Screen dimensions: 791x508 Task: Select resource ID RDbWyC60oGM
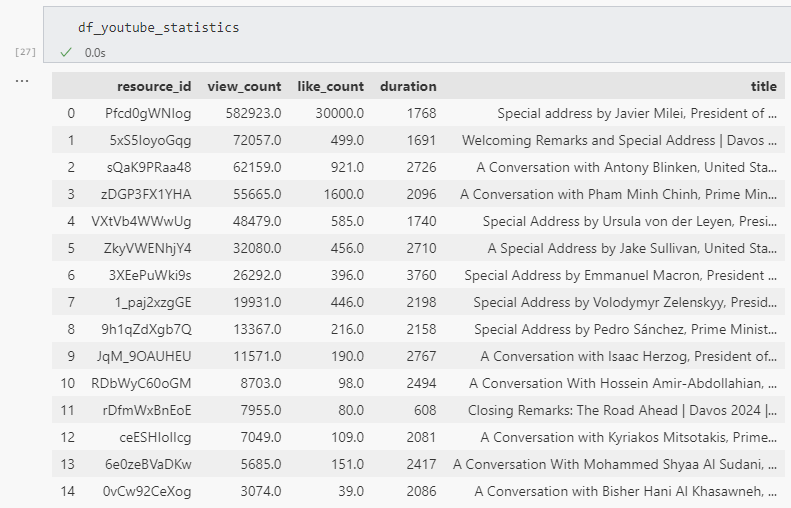pos(141,383)
